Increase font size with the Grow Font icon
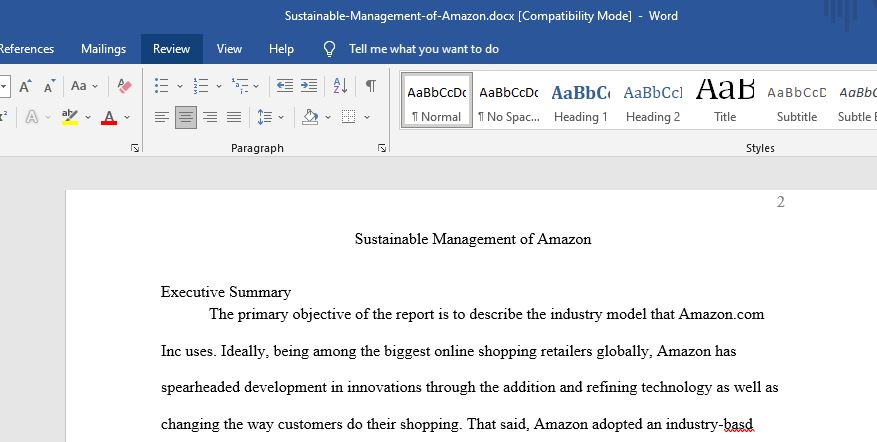 click(x=25, y=86)
